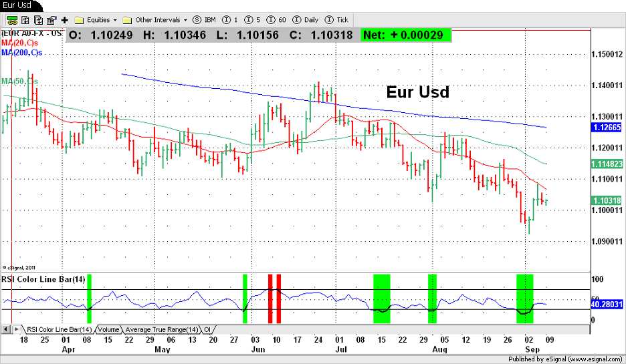This screenshot has width=626, height=364.
Task: Select the IBM symbol shortcut
Action: tap(204, 20)
